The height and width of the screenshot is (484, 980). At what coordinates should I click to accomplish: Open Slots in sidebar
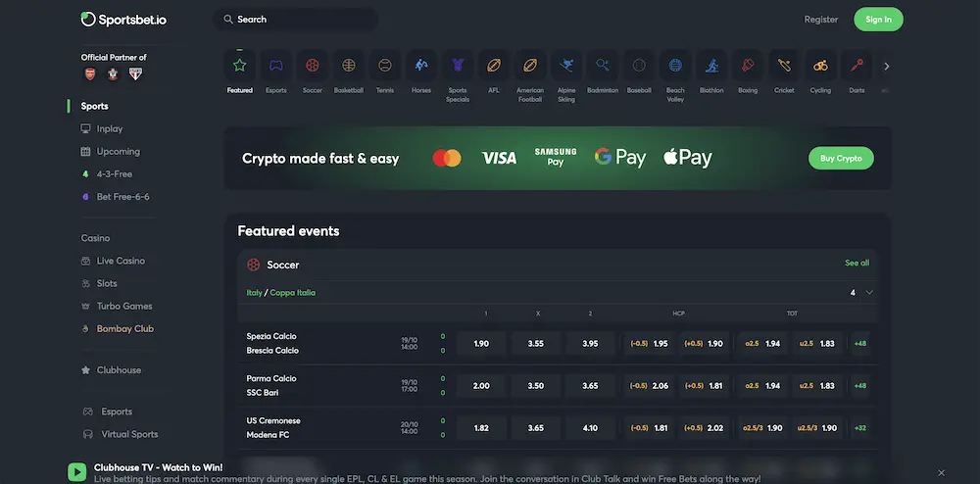99,283
